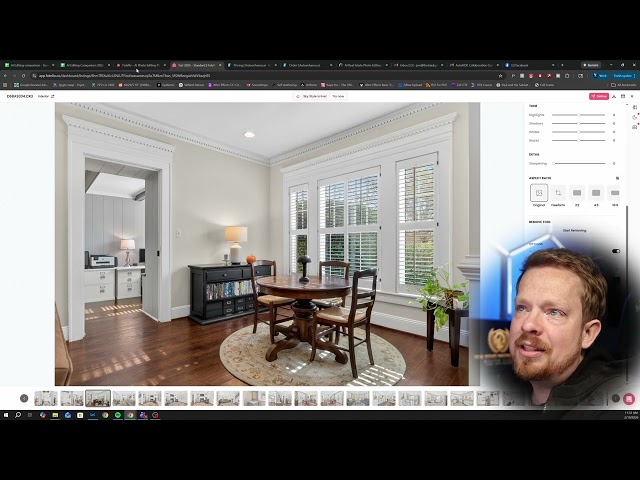This screenshot has height=480, width=640.
Task: Click the pink round button beside filmstrip
Action: [x=629, y=399]
